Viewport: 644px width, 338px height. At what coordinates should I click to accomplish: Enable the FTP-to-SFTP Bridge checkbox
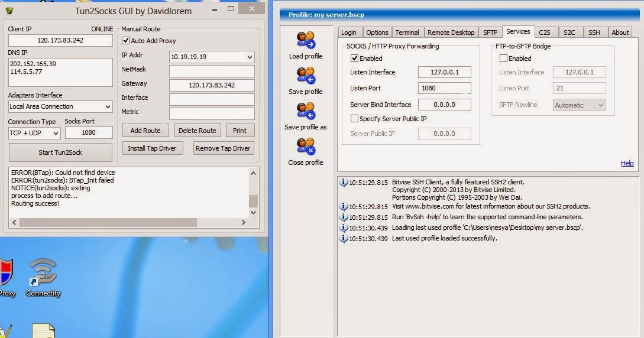click(503, 58)
